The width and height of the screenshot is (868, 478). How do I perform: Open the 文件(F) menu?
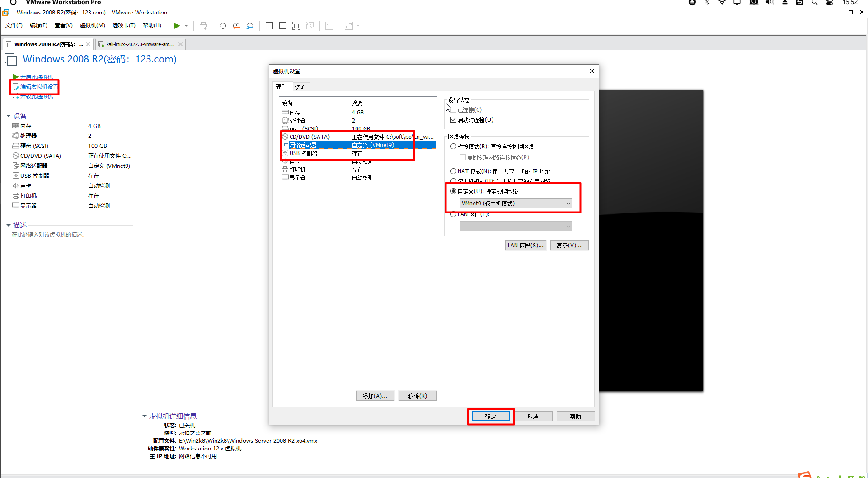(x=14, y=25)
